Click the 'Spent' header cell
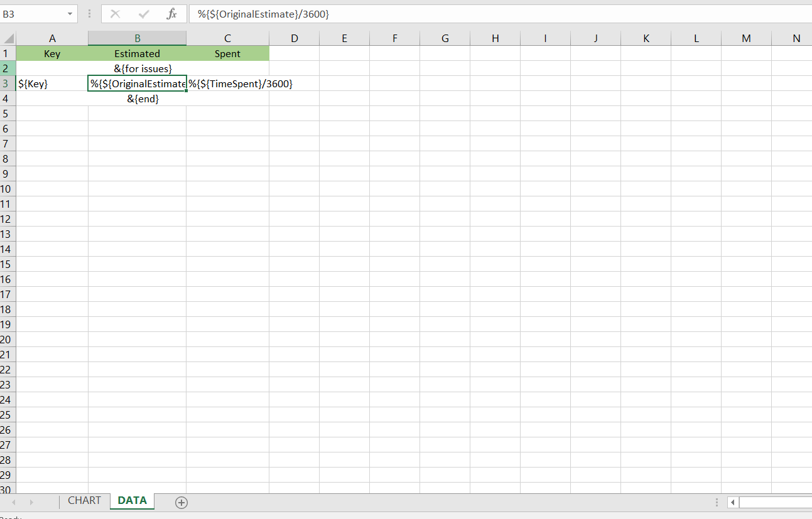This screenshot has height=519, width=812. point(227,53)
